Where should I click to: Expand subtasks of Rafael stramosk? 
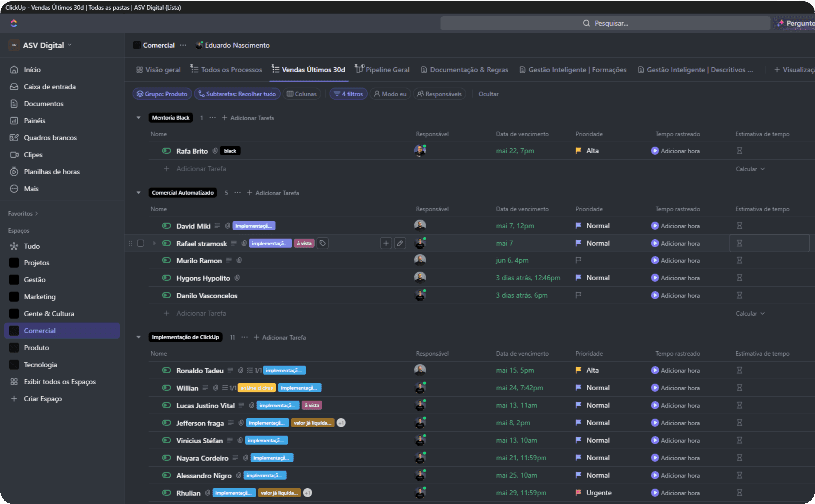154,243
